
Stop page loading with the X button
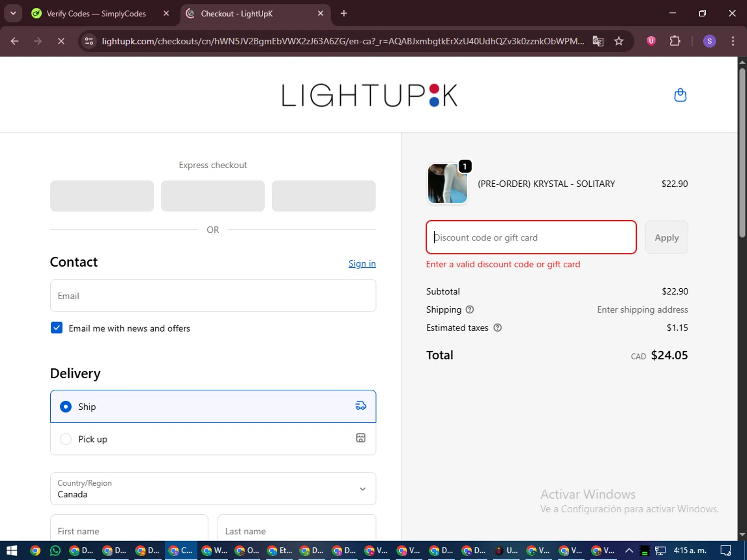coord(61,41)
